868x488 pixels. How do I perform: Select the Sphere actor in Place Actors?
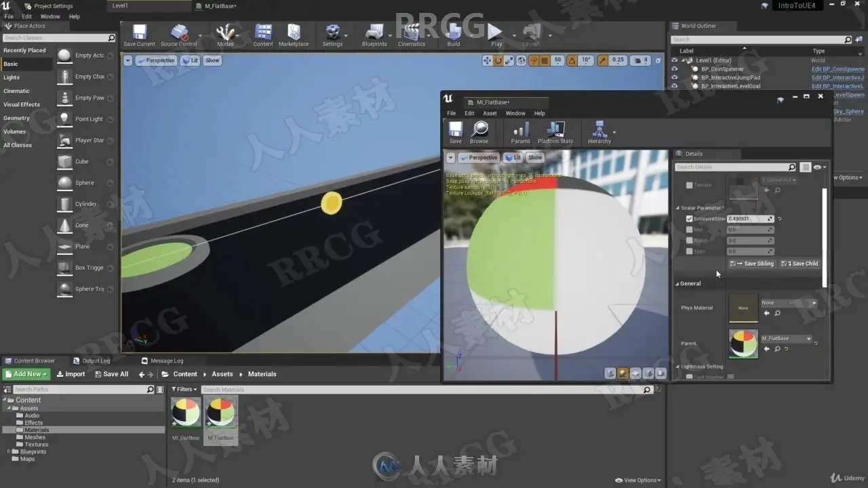[64, 183]
